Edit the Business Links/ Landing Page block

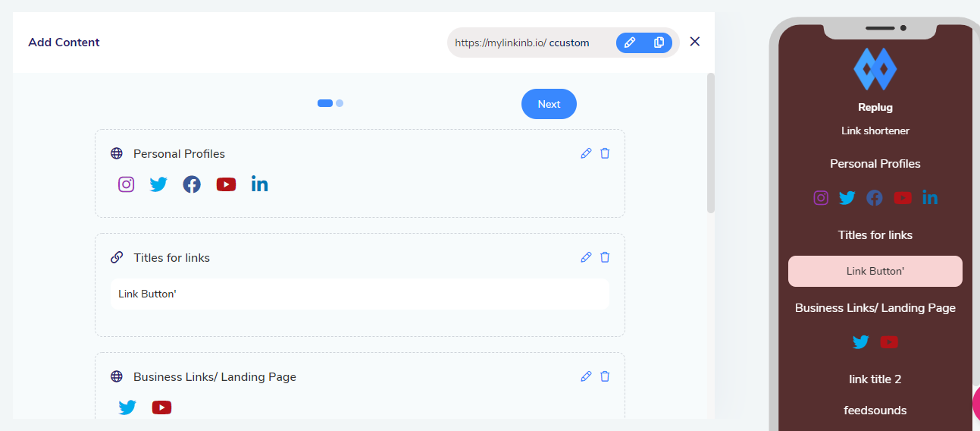pos(586,376)
